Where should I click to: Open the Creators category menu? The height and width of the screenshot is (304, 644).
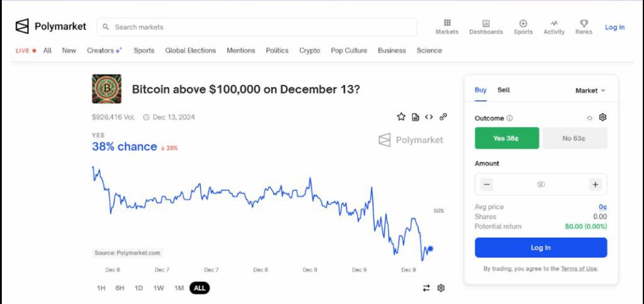104,50
